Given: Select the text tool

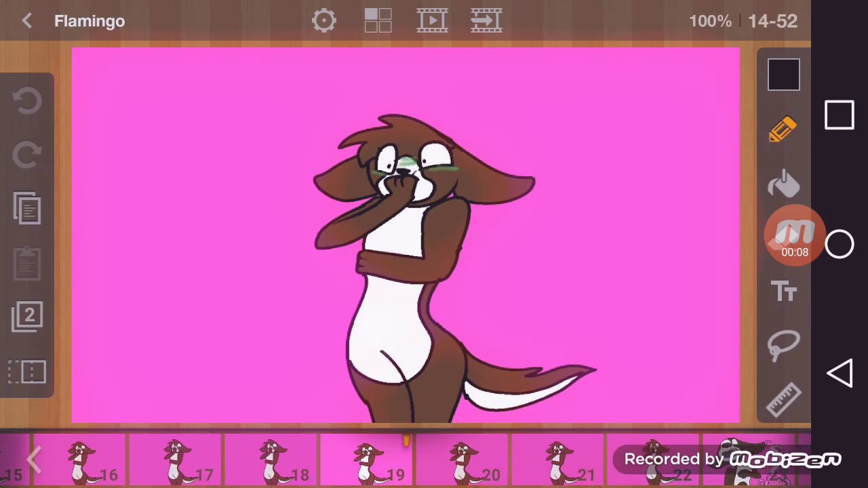Looking at the screenshot, I should tap(784, 292).
